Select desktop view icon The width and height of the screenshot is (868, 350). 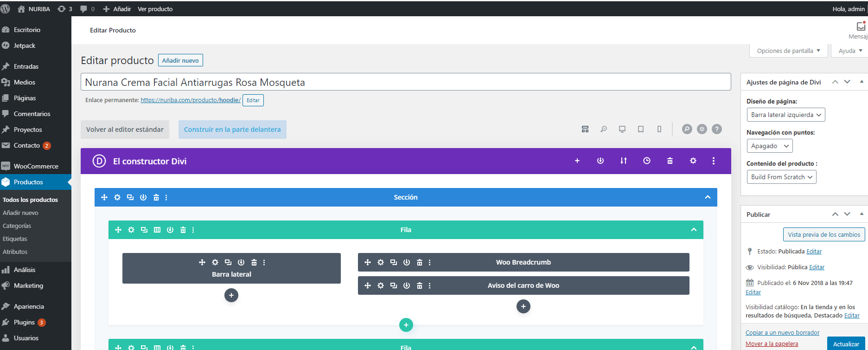pos(622,129)
